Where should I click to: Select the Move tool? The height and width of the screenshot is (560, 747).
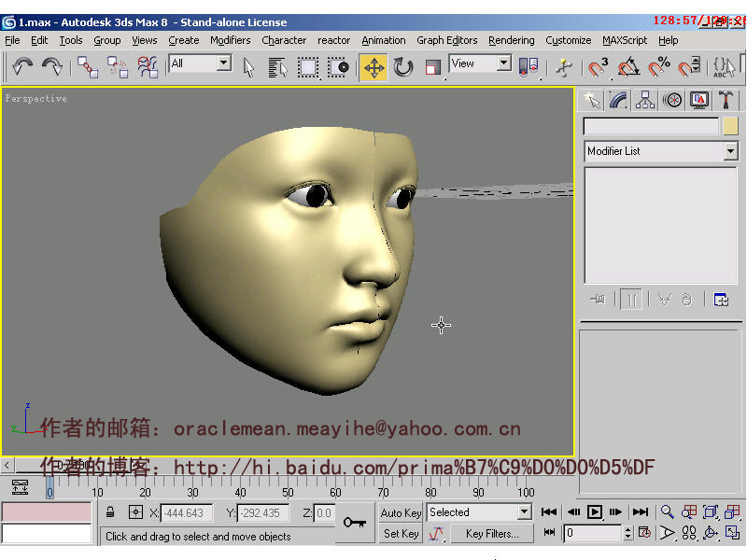(x=373, y=67)
